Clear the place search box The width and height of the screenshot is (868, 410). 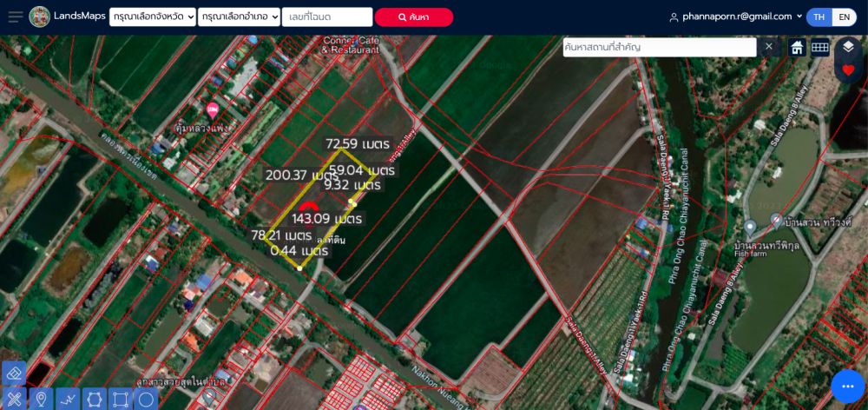[768, 47]
